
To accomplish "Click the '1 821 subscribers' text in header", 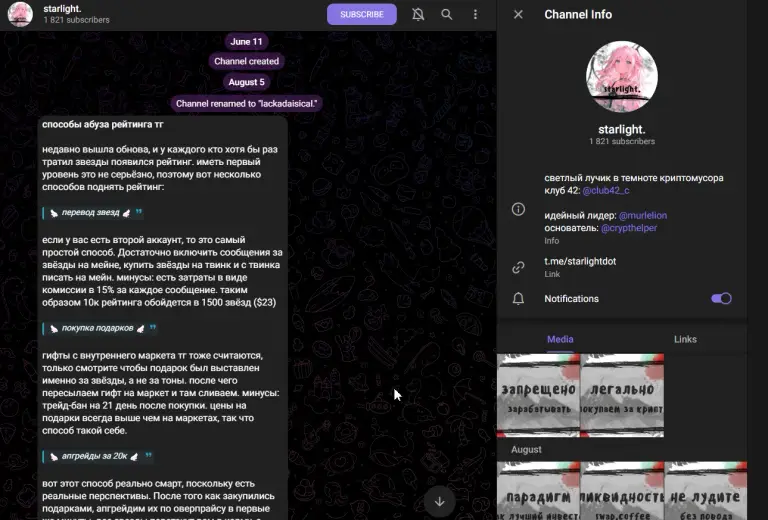I will click(76, 20).
